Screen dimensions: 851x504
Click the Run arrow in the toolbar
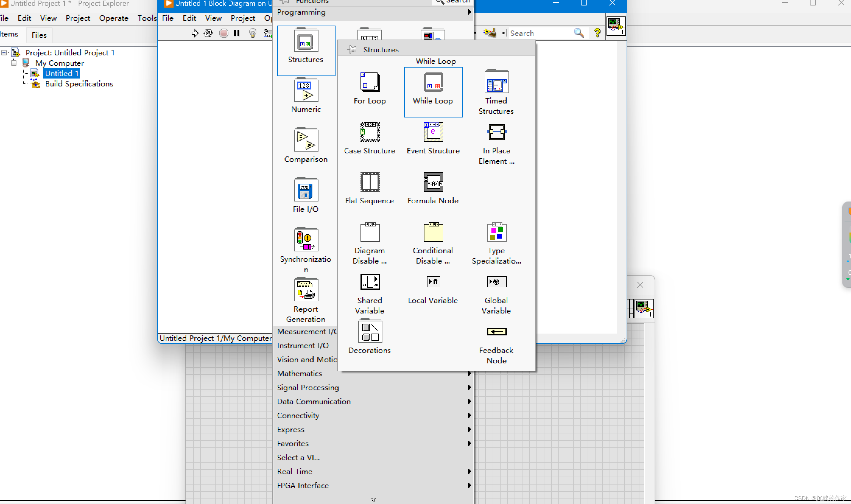[195, 33]
